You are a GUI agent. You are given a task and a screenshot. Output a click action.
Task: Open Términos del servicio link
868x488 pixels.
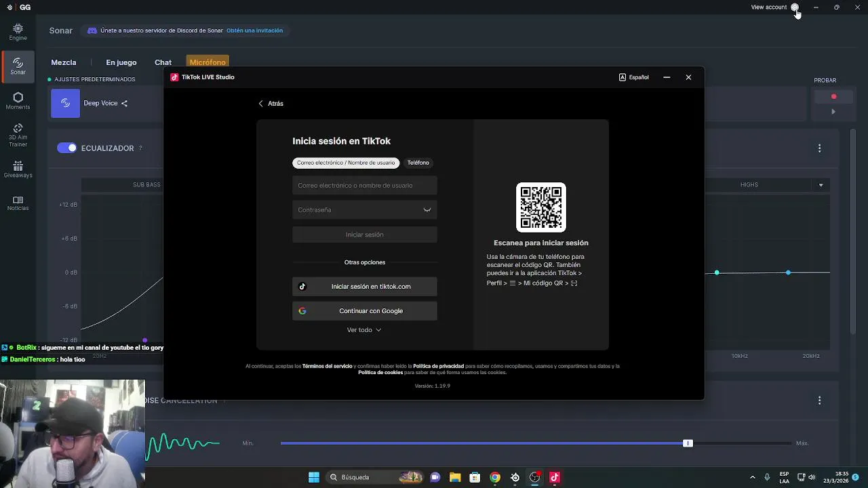[x=327, y=366]
